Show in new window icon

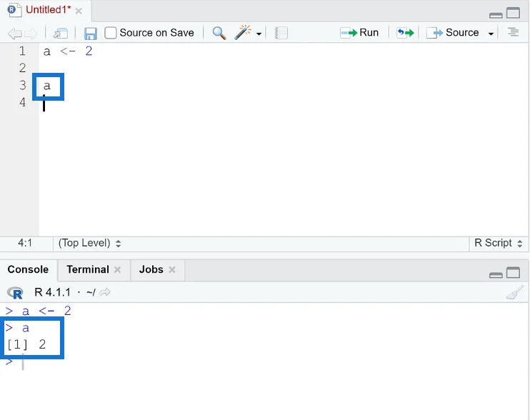coord(61,33)
